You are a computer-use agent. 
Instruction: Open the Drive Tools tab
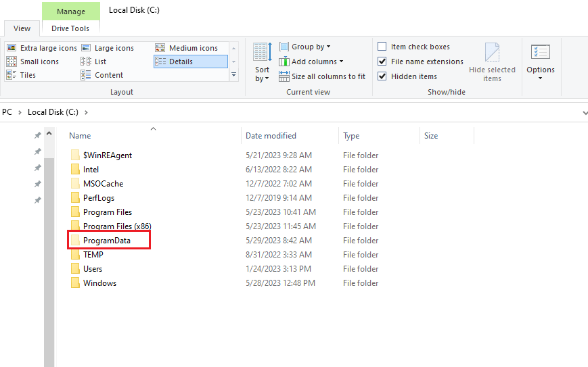point(70,28)
